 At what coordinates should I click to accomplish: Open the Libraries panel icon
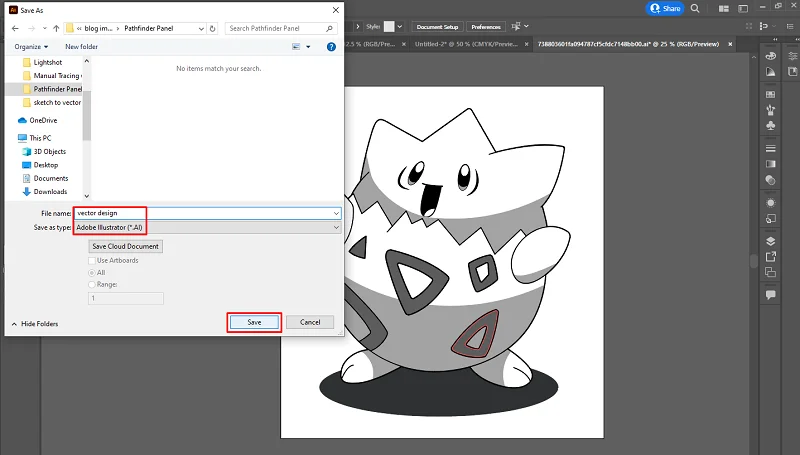(x=792, y=72)
